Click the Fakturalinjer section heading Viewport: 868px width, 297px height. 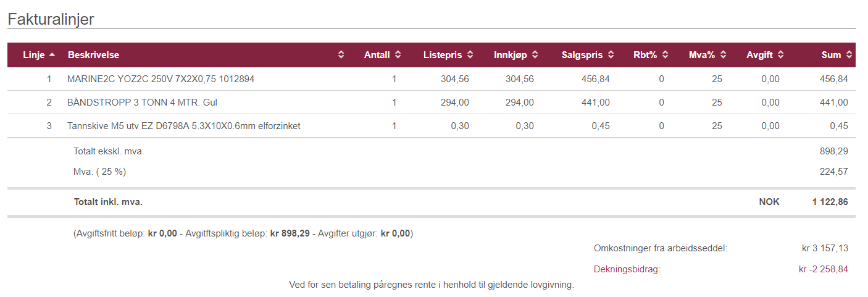point(51,19)
